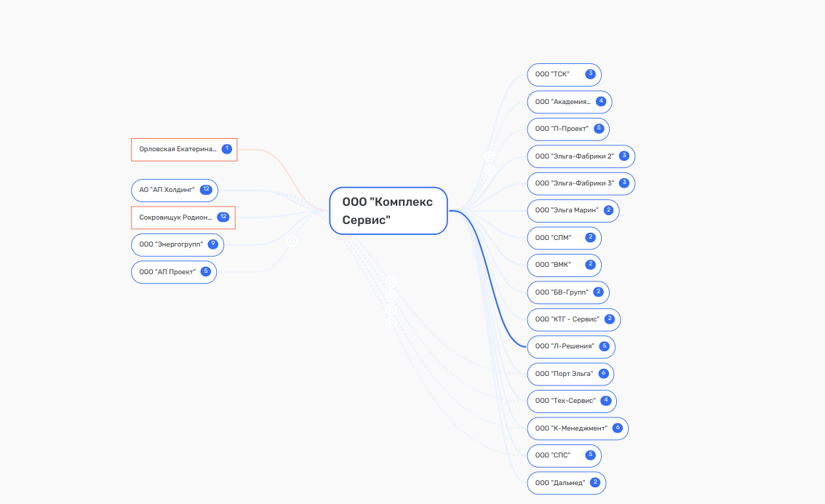Select the ООО "Тех-Сервис" node label
The height and width of the screenshot is (504, 825).
[x=565, y=401]
